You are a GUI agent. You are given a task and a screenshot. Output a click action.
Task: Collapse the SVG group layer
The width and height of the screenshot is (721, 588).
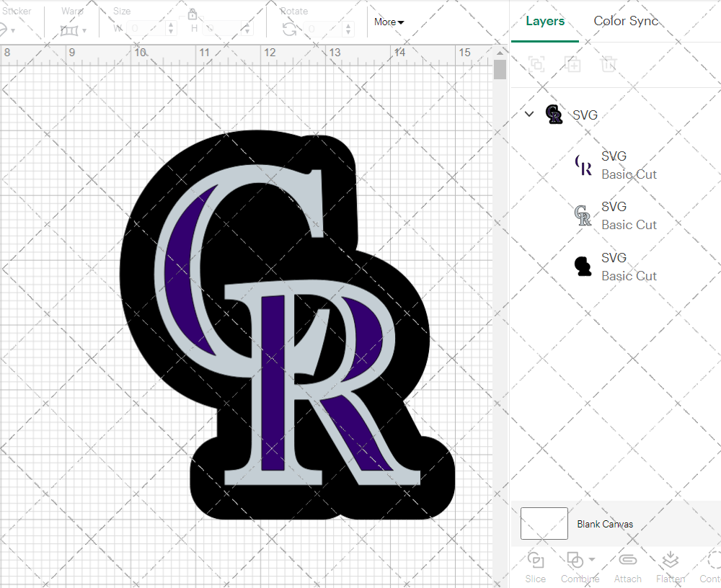(529, 114)
